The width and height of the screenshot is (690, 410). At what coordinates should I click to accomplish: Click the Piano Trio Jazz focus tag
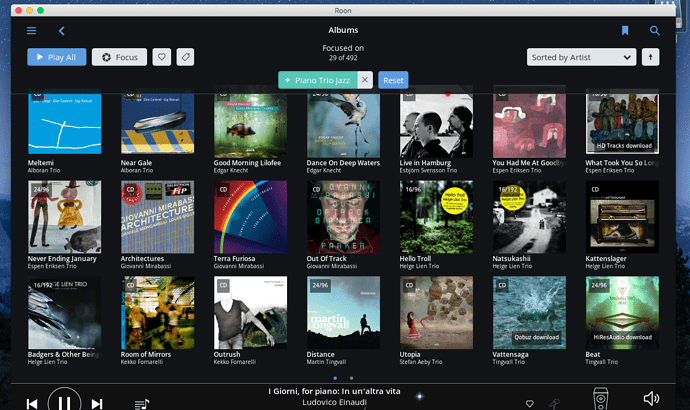click(318, 80)
